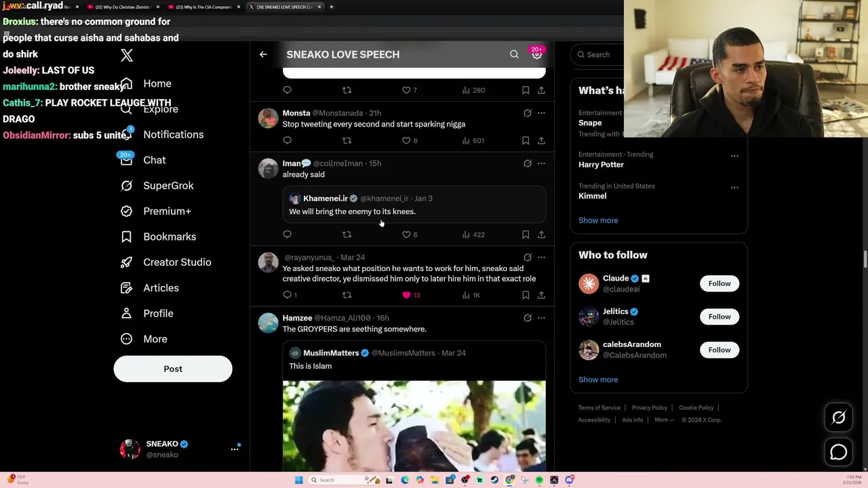Viewport: 868px width, 488px height.
Task: Open more options for Harry Potter trend
Action: click(734, 156)
